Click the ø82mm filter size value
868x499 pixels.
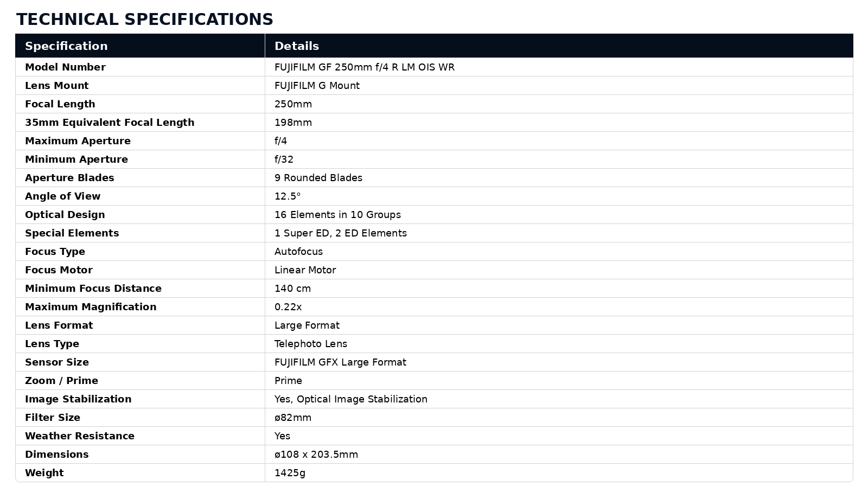click(293, 418)
